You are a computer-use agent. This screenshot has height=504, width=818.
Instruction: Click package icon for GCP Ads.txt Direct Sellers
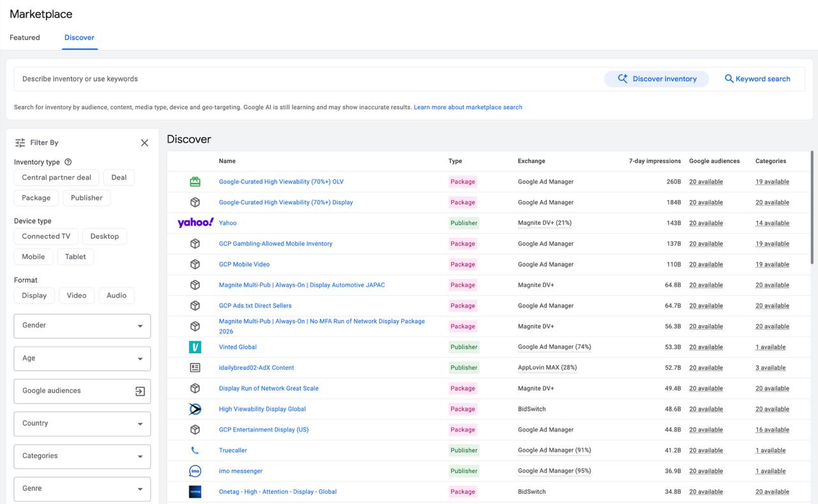(196, 305)
